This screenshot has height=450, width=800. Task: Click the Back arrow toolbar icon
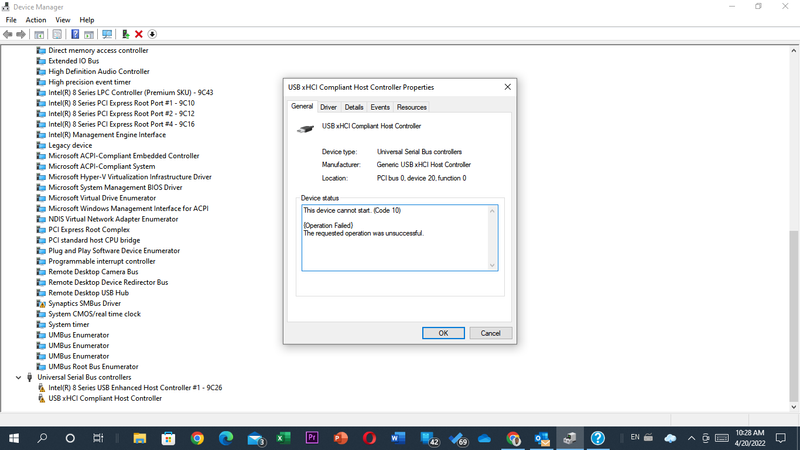(x=8, y=34)
